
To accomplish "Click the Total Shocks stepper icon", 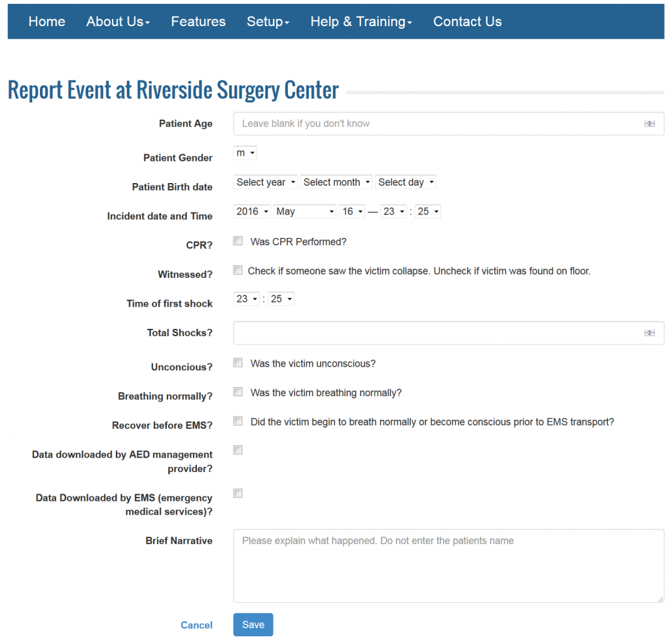I will point(650,333).
